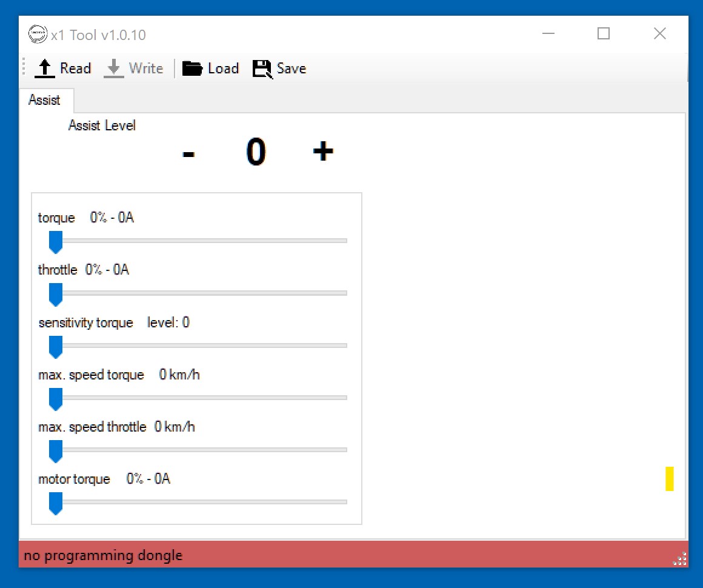Click the motor torque slider handle
The width and height of the screenshot is (703, 588).
point(55,503)
